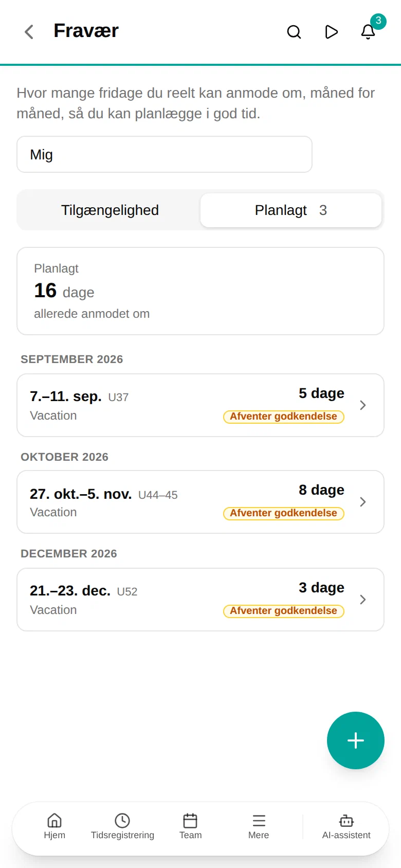Switch to the Tilgængelighed tab
Screen dimensions: 401x868
click(110, 210)
